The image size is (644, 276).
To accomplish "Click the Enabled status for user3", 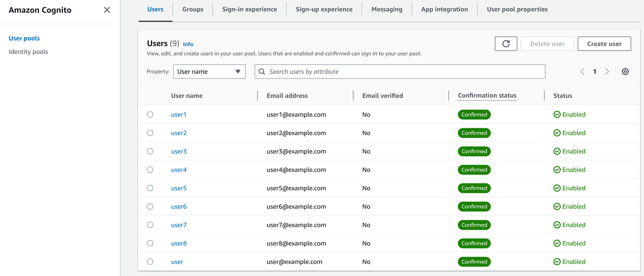I will pos(569,151).
